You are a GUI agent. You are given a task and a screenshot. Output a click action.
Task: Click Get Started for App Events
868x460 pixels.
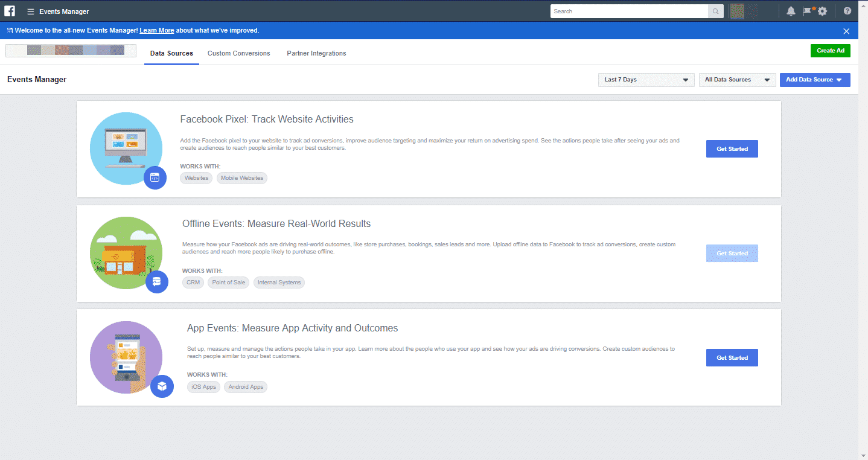point(732,358)
